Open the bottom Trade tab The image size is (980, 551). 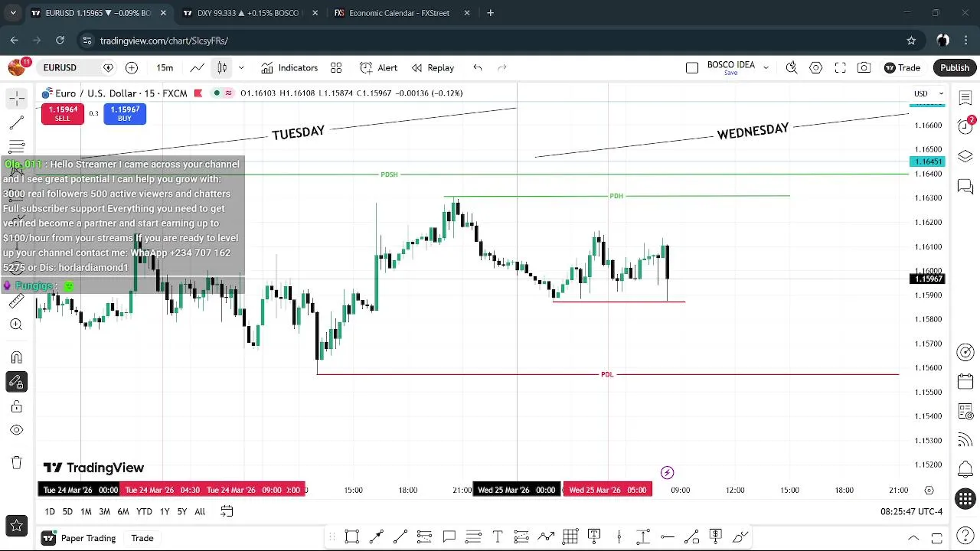142,538
